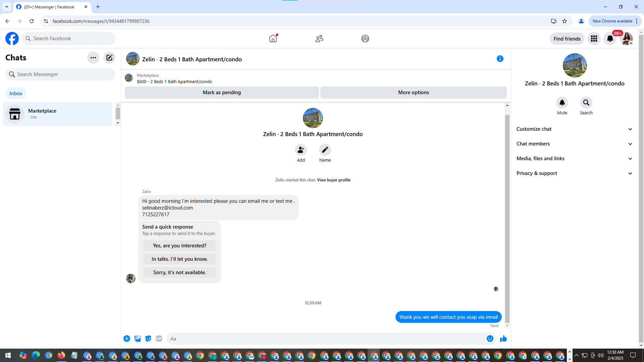Choose a GIF from the composer

coord(159,339)
